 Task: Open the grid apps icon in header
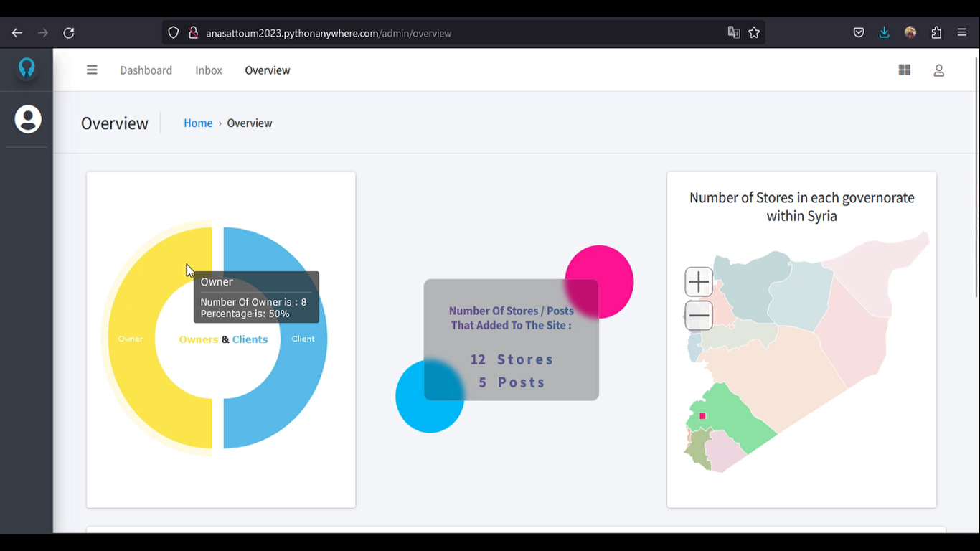coord(905,70)
